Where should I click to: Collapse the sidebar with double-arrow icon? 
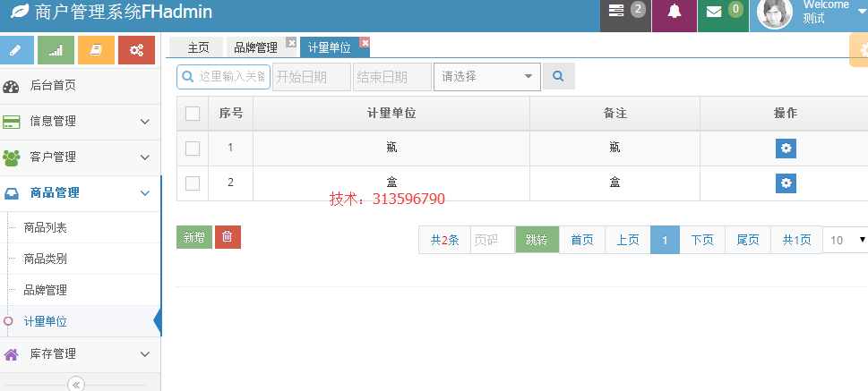[76, 385]
